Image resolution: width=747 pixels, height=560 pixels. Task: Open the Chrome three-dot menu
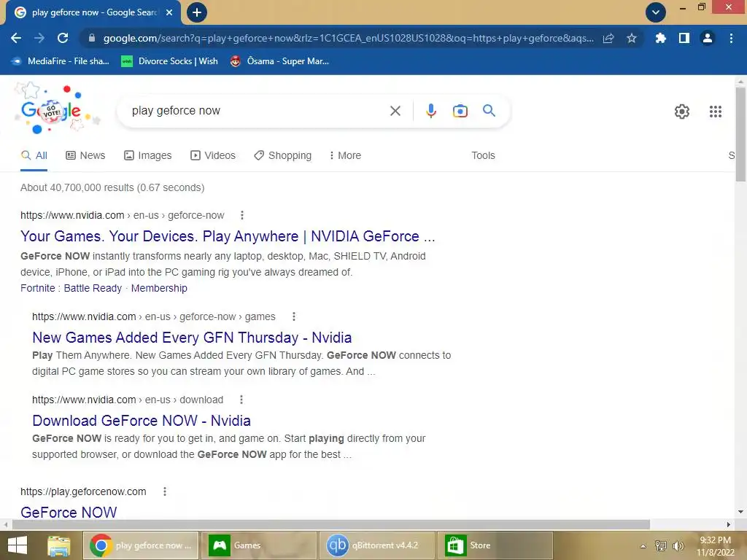pos(731,38)
